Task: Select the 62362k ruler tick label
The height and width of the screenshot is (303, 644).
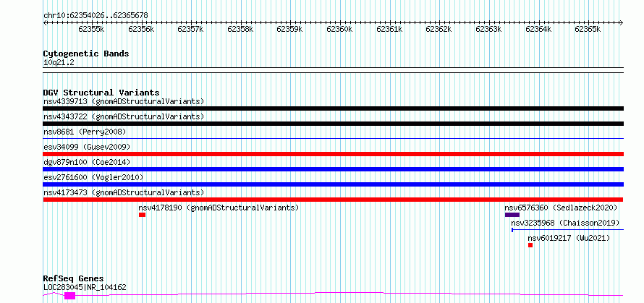Action: click(438, 29)
